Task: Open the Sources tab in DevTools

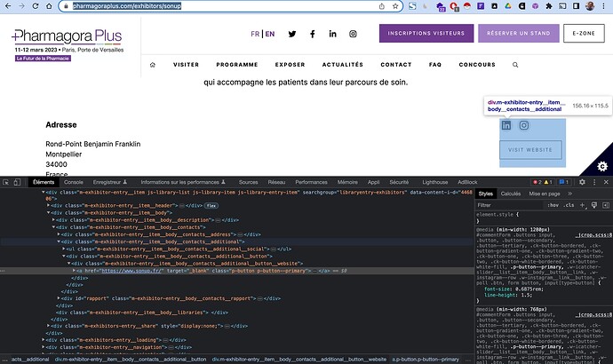Action: pos(248,182)
